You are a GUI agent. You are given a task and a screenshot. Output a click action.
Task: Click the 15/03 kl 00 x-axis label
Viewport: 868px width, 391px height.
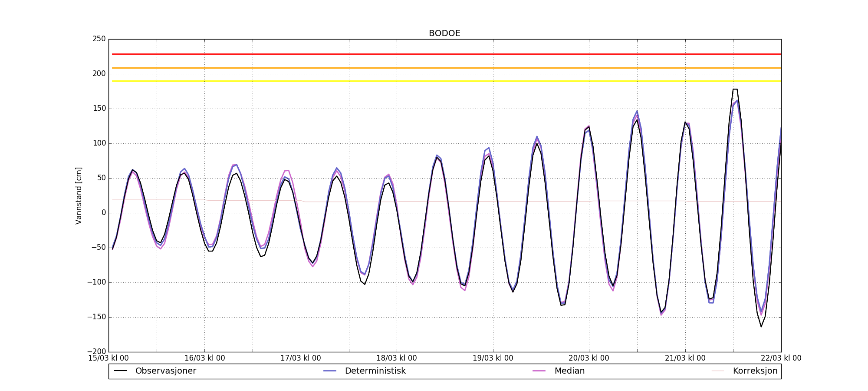pos(108,358)
